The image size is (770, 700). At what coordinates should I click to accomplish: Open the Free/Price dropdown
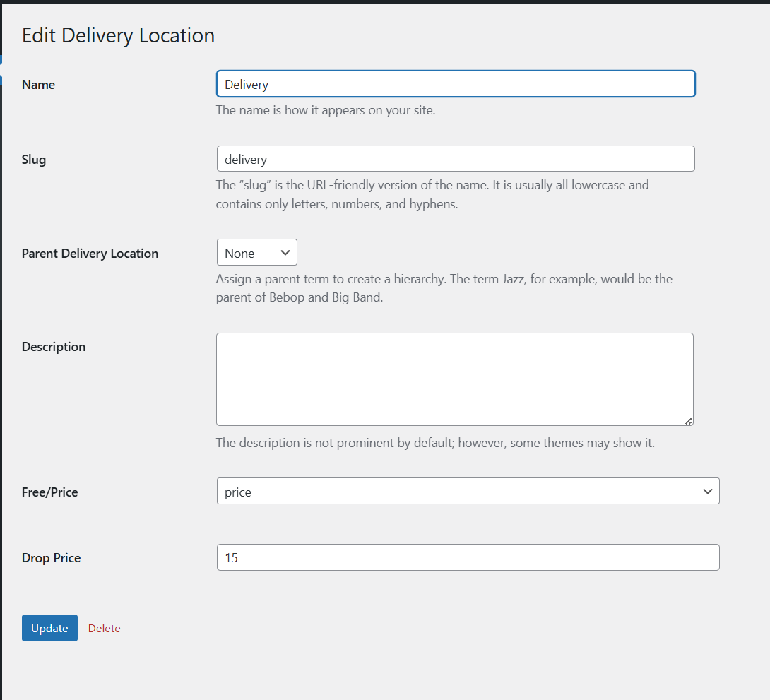coord(468,491)
